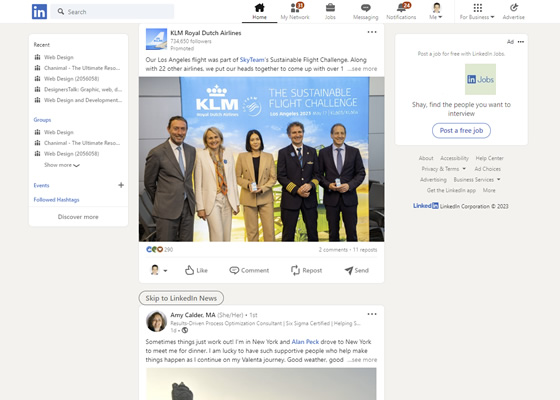The width and height of the screenshot is (560, 400).
Task: Click the LinkedIn Jobs ad logo
Action: coord(480,79)
